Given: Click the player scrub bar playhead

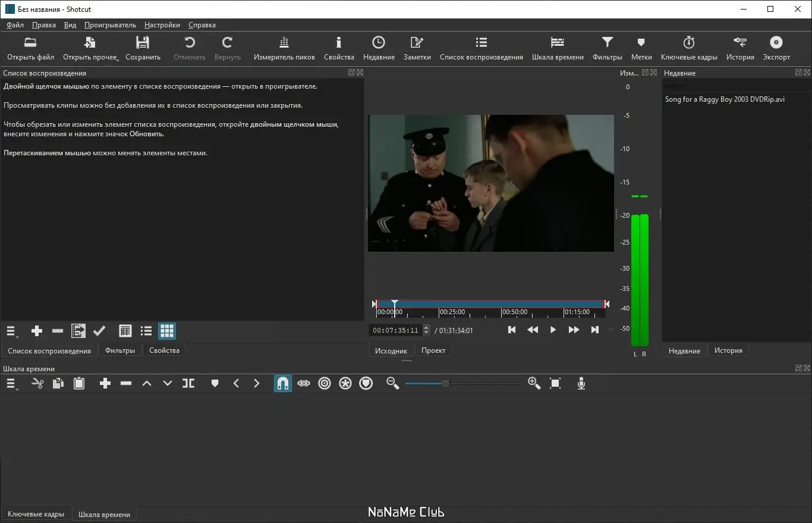Looking at the screenshot, I should coord(394,305).
